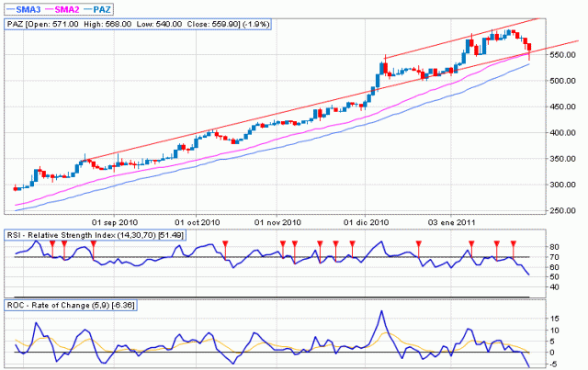This screenshot has height=370, width=588.
Task: Click the 70 level on RSI axis
Action: coord(554,257)
